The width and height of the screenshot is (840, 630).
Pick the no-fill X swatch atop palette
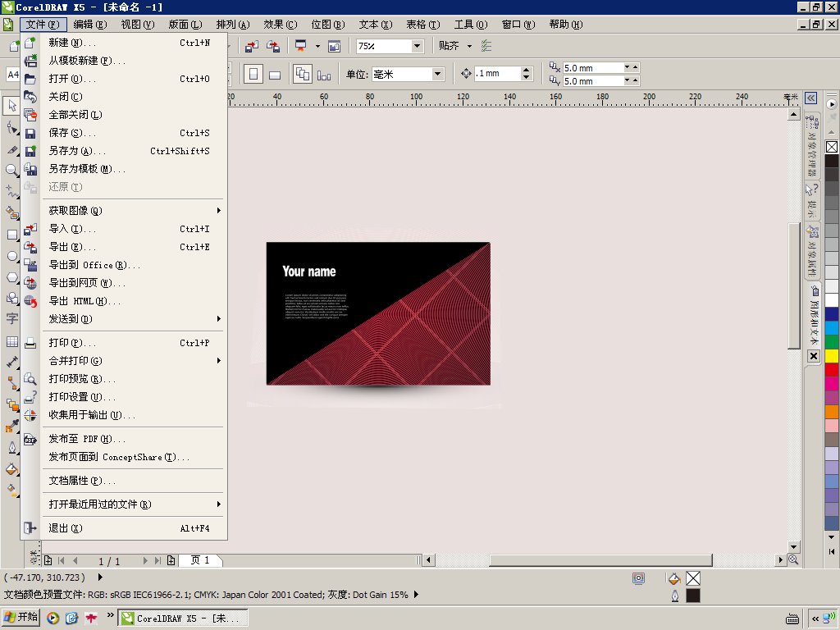pos(832,146)
